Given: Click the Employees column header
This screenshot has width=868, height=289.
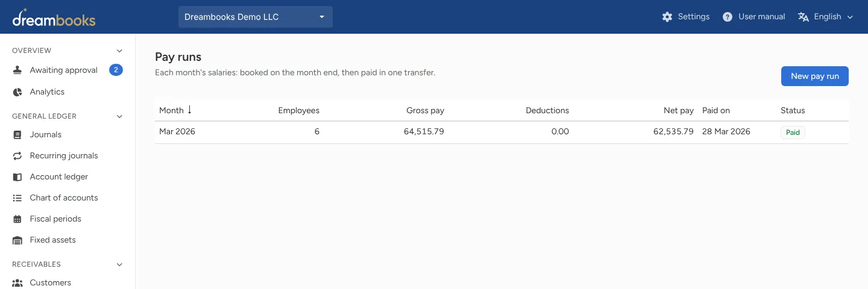Looking at the screenshot, I should coord(299,110).
